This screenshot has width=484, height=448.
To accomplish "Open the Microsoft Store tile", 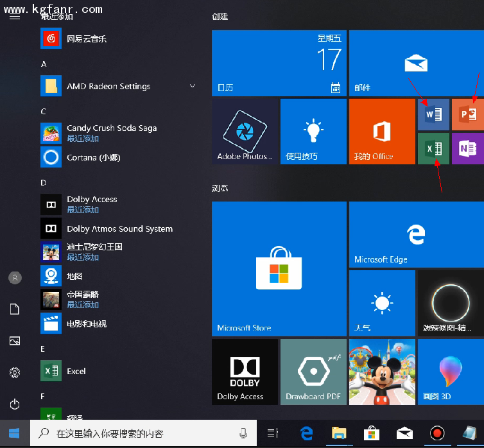I will point(279,268).
